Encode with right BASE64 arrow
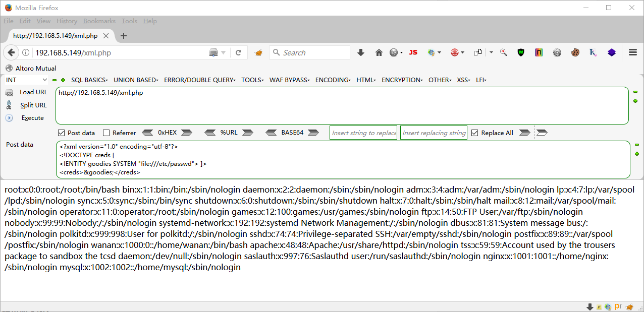Image resolution: width=644 pixels, height=312 pixels. (313, 133)
